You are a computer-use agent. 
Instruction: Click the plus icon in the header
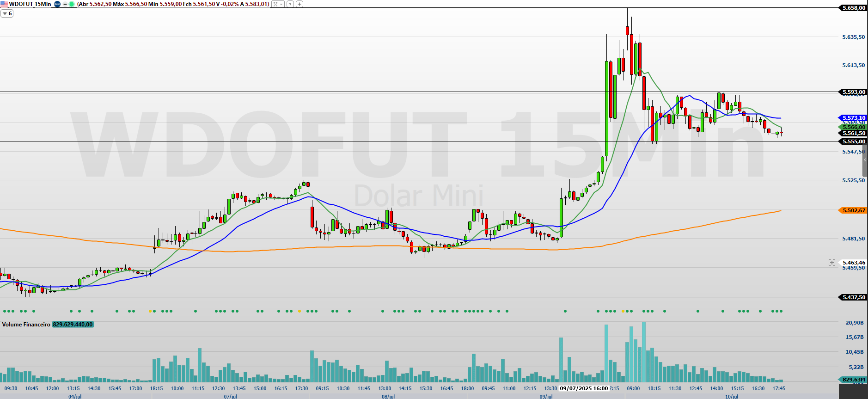[300, 4]
